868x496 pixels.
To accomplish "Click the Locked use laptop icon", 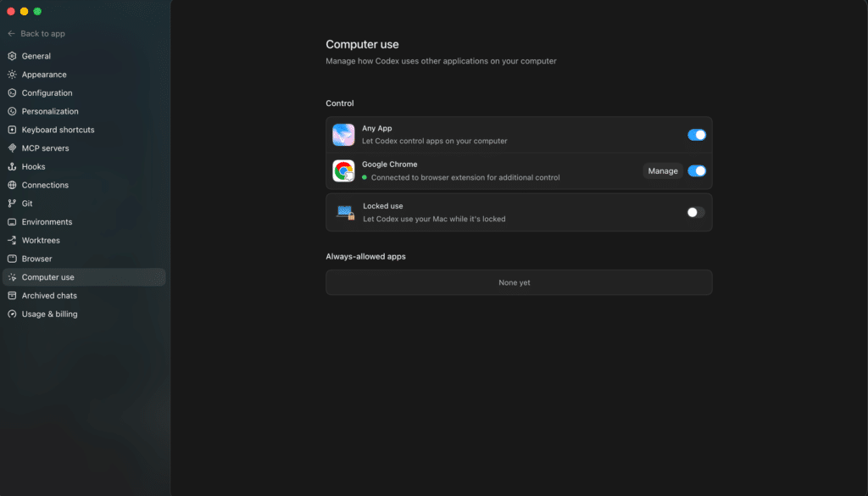I will point(346,213).
